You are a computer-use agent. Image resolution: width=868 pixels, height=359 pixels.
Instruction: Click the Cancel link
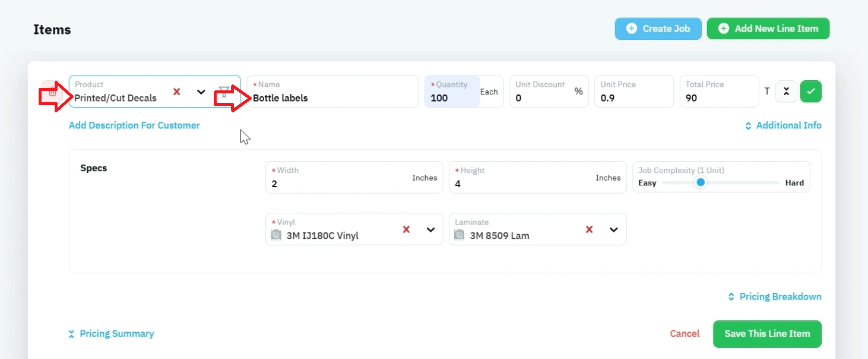click(685, 333)
